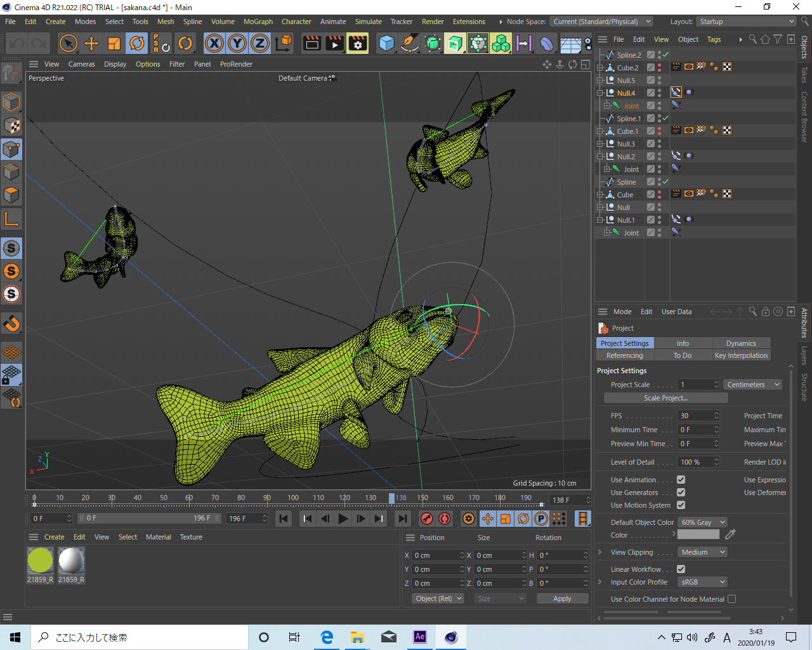Select the Move tool in top toolbar
The image size is (812, 650).
pos(91,43)
